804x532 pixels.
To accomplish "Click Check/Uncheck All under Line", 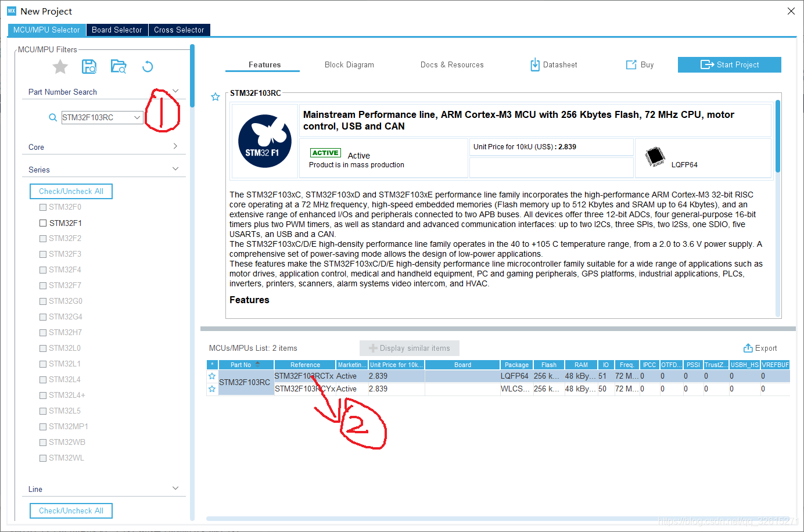I will click(71, 511).
